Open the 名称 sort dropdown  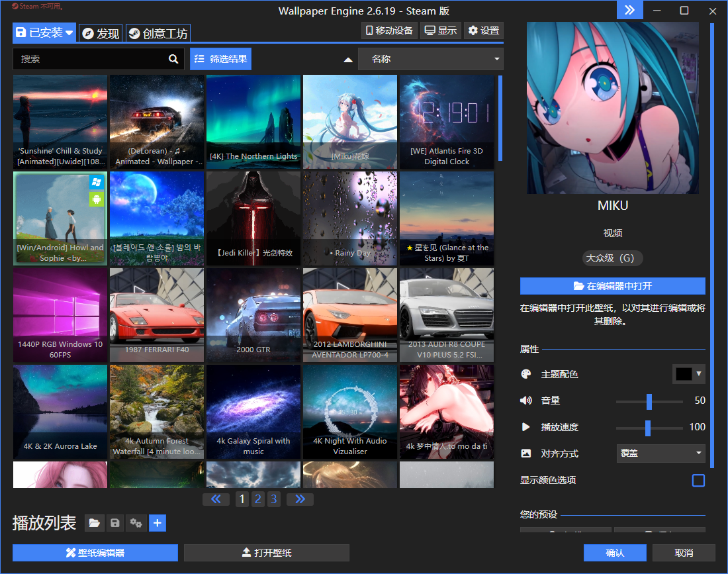(x=431, y=59)
